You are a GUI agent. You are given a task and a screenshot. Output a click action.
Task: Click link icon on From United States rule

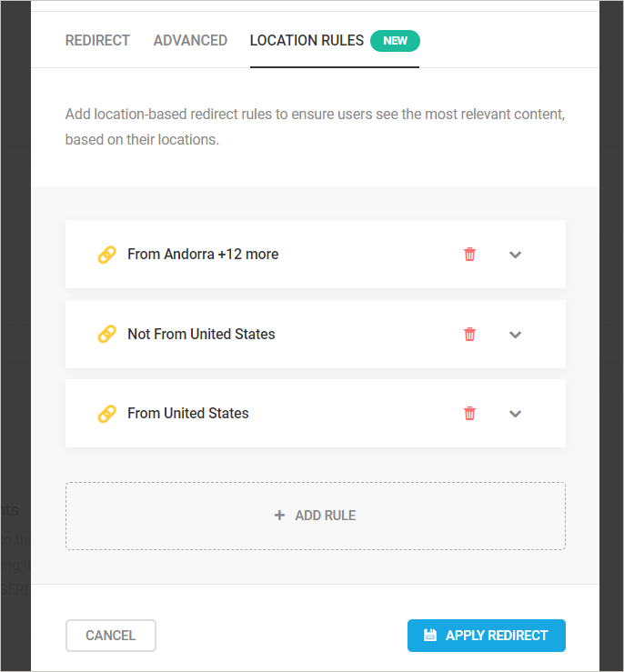(x=106, y=414)
